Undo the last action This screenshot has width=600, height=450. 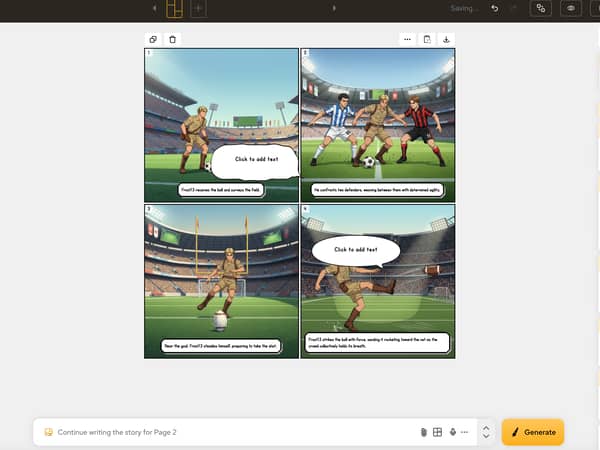(x=495, y=8)
